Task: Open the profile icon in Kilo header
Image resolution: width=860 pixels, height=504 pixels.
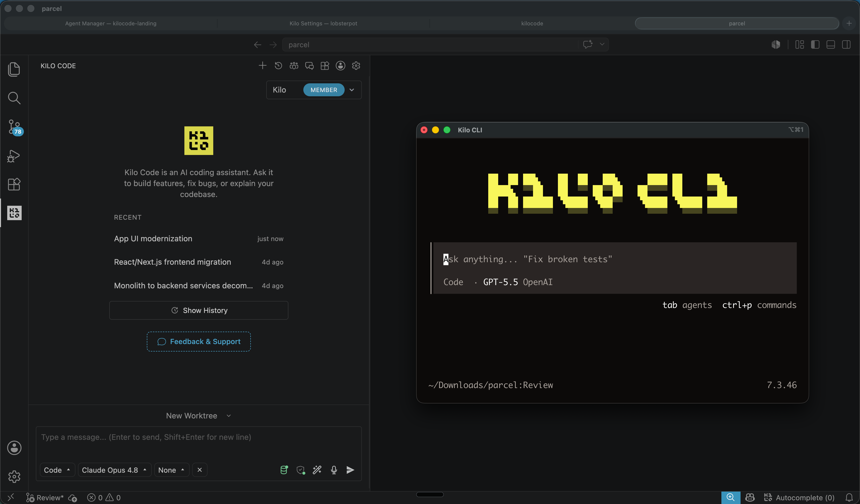Action: tap(340, 65)
